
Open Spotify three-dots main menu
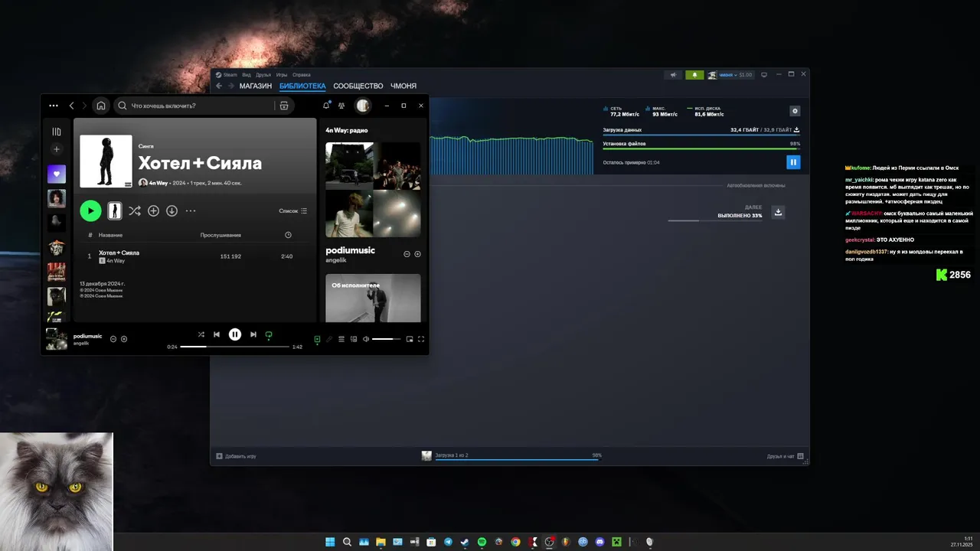54,106
